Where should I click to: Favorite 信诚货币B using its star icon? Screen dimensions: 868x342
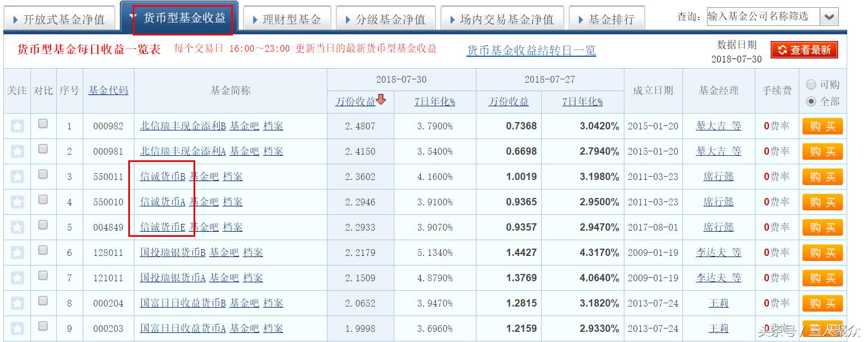pos(16,177)
